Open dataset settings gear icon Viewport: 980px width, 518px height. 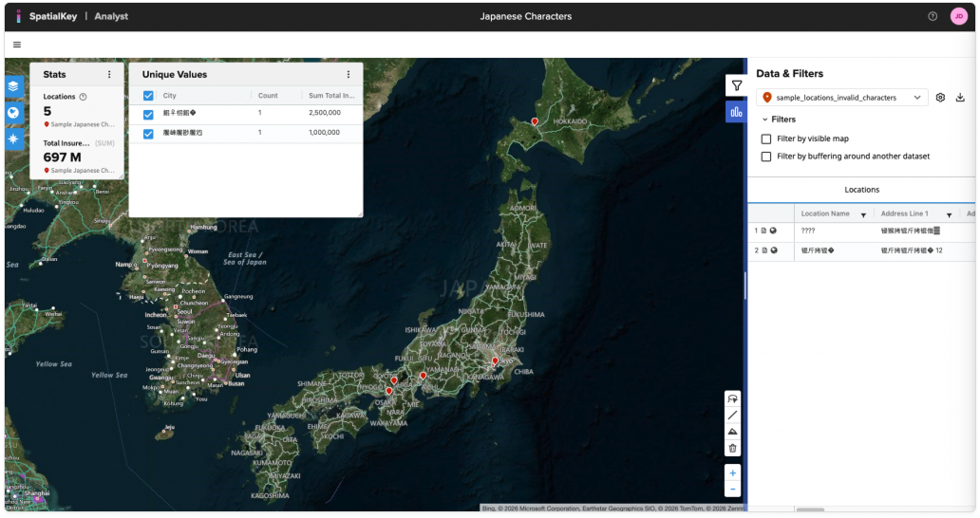940,98
